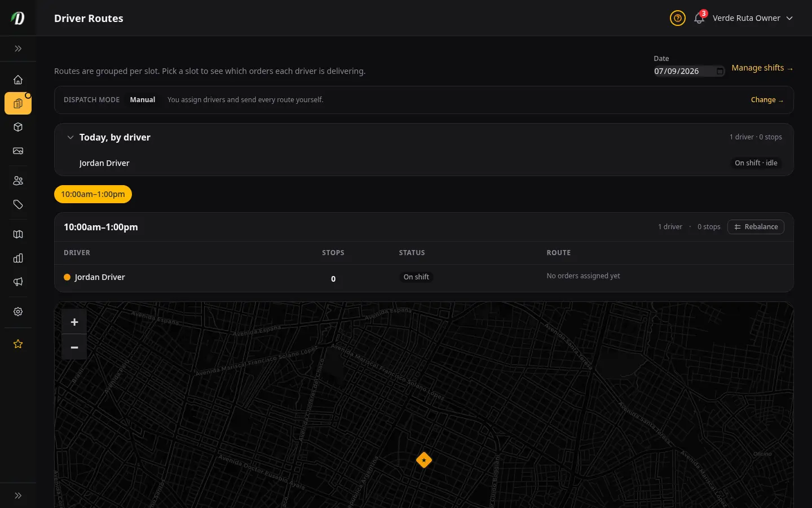Image resolution: width=812 pixels, height=508 pixels.
Task: Open the products box sidebar icon
Action: (18, 127)
